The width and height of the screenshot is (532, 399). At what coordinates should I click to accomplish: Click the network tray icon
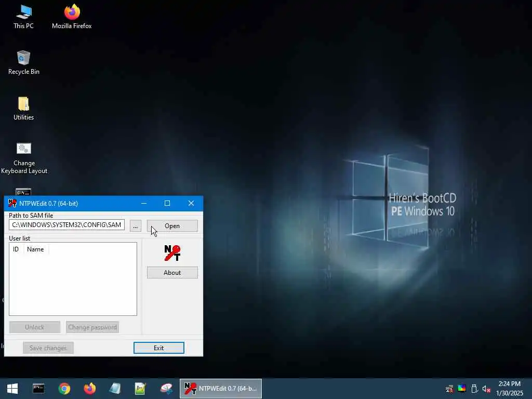tap(449, 389)
